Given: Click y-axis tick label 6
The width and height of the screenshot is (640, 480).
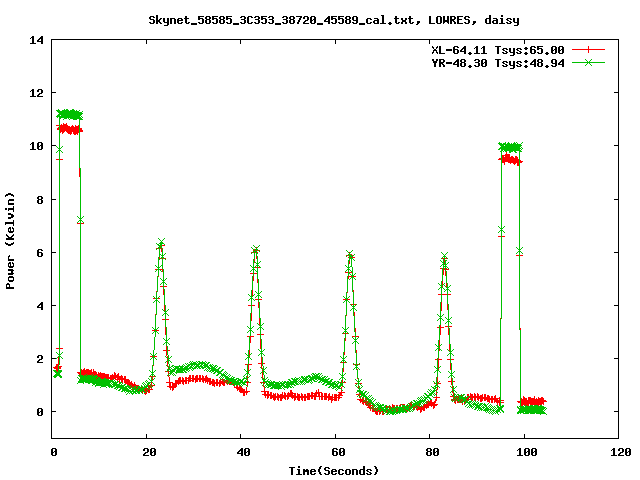Looking at the screenshot, I should point(40,253).
